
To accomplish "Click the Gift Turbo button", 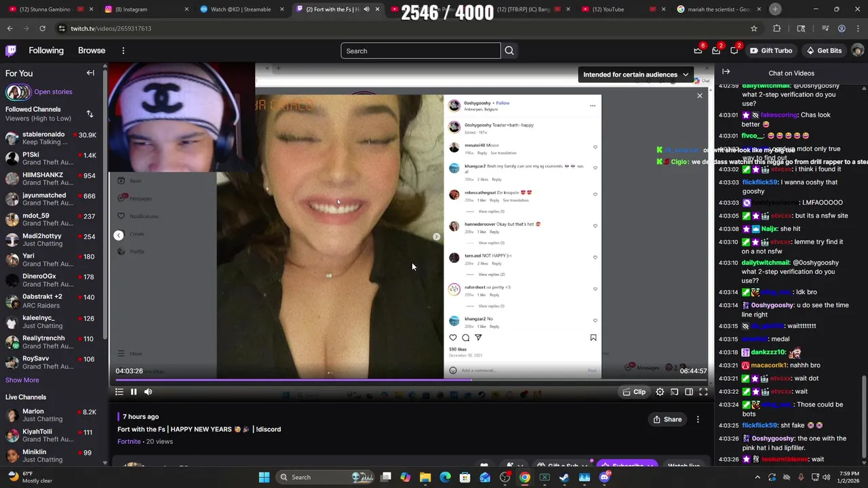I will pos(771,51).
